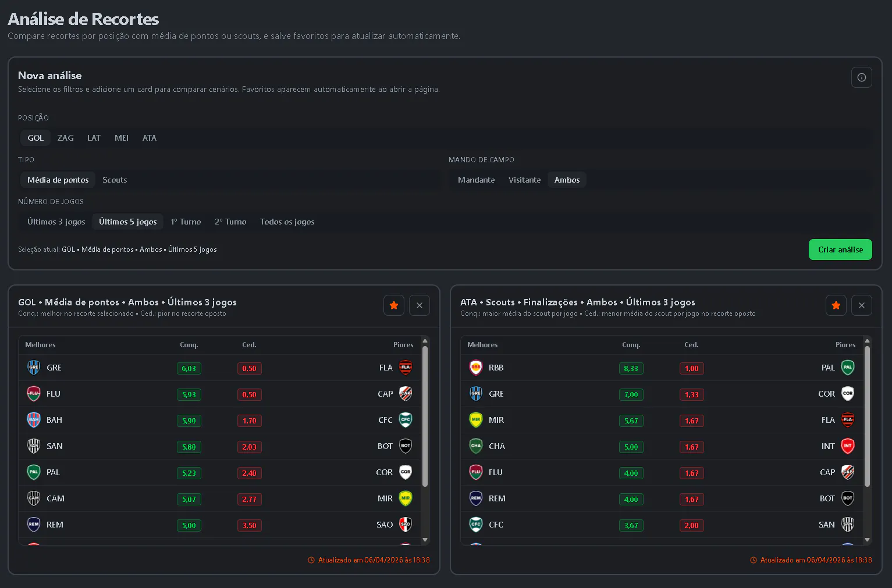Click the FLU crest in the GOL card

click(34, 394)
